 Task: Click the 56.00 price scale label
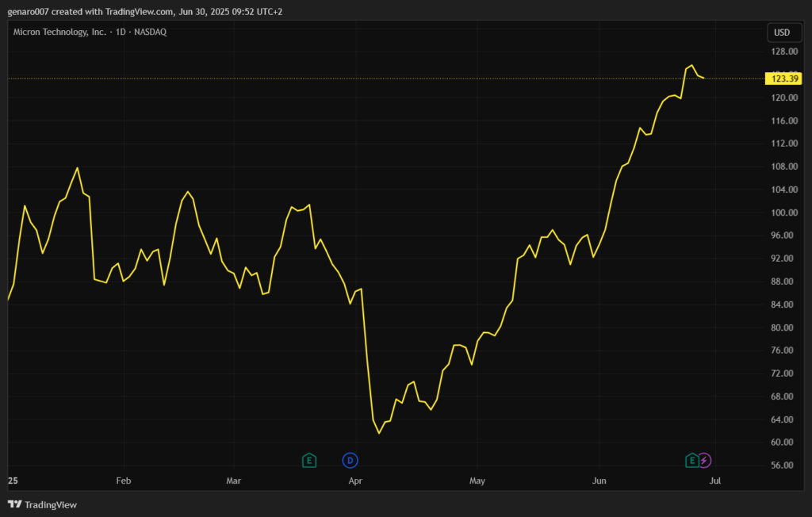(x=784, y=465)
